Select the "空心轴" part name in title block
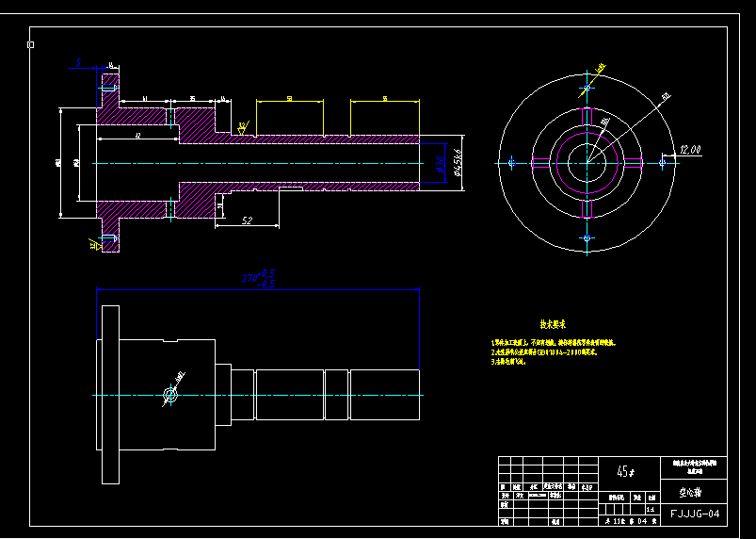This screenshot has width=756, height=539. tap(690, 493)
